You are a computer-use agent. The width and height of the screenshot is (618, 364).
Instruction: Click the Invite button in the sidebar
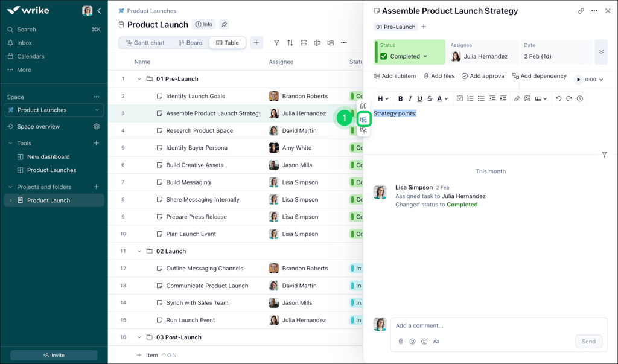[53, 355]
